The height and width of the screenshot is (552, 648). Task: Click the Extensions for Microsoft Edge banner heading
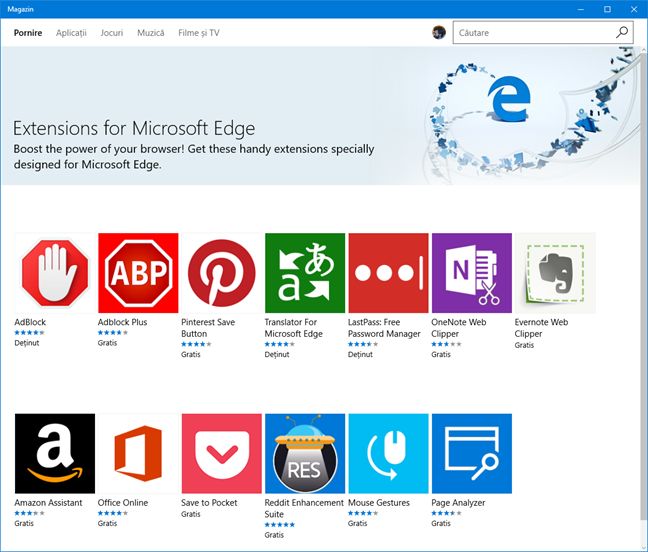point(134,128)
